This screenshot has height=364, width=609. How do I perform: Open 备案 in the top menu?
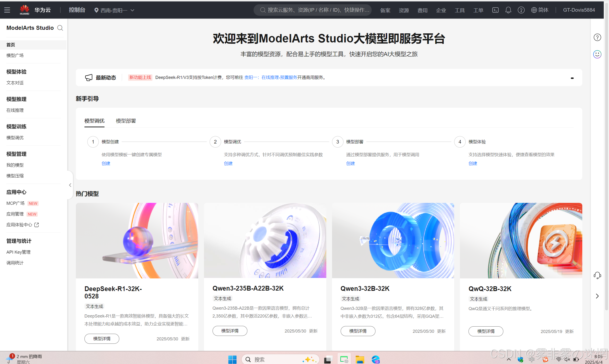click(x=385, y=10)
